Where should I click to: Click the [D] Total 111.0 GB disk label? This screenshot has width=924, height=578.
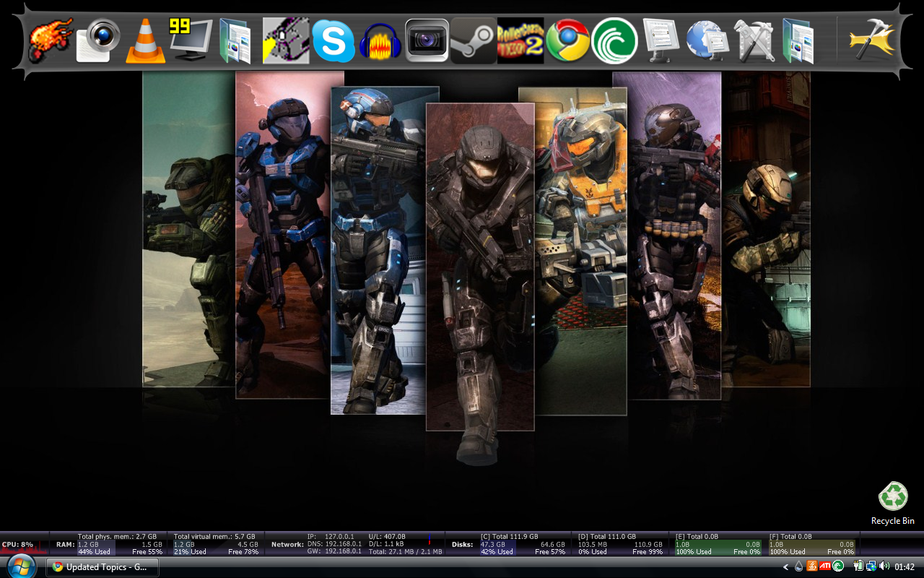[607, 537]
